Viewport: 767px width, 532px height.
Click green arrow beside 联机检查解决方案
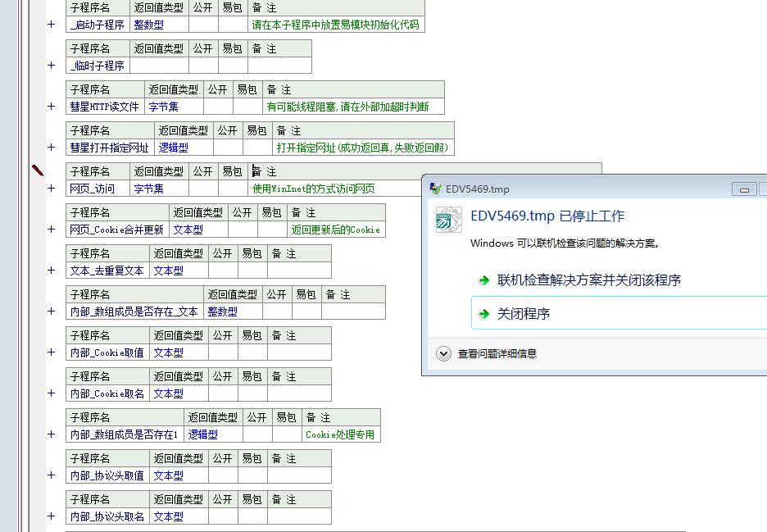[x=483, y=280]
